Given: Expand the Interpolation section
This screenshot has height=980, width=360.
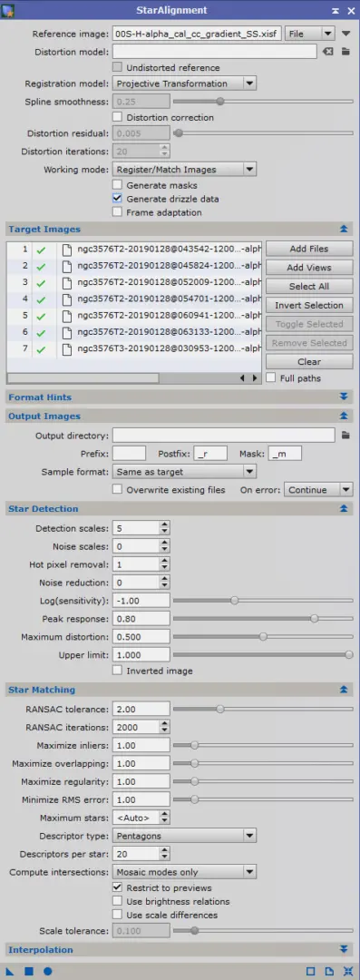Looking at the screenshot, I should [x=343, y=949].
